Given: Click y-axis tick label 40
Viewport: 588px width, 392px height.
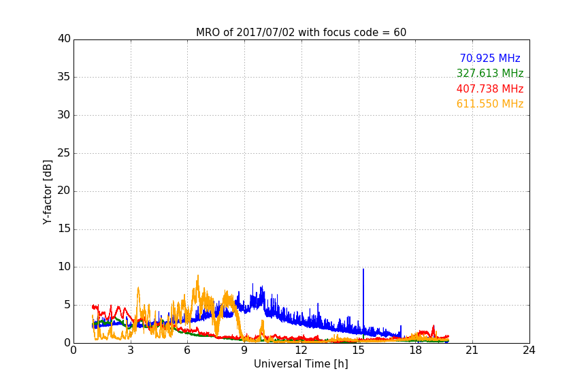Looking at the screenshot, I should tap(64, 39).
